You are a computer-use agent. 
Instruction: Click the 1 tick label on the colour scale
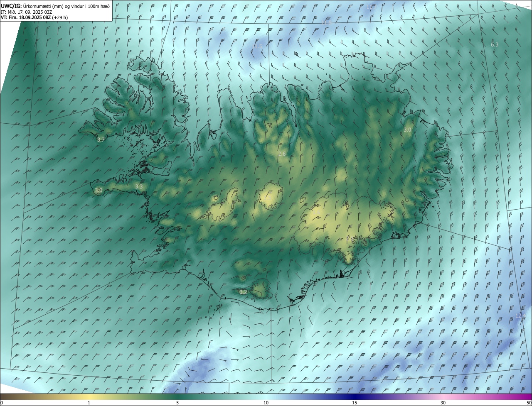click(89, 403)
